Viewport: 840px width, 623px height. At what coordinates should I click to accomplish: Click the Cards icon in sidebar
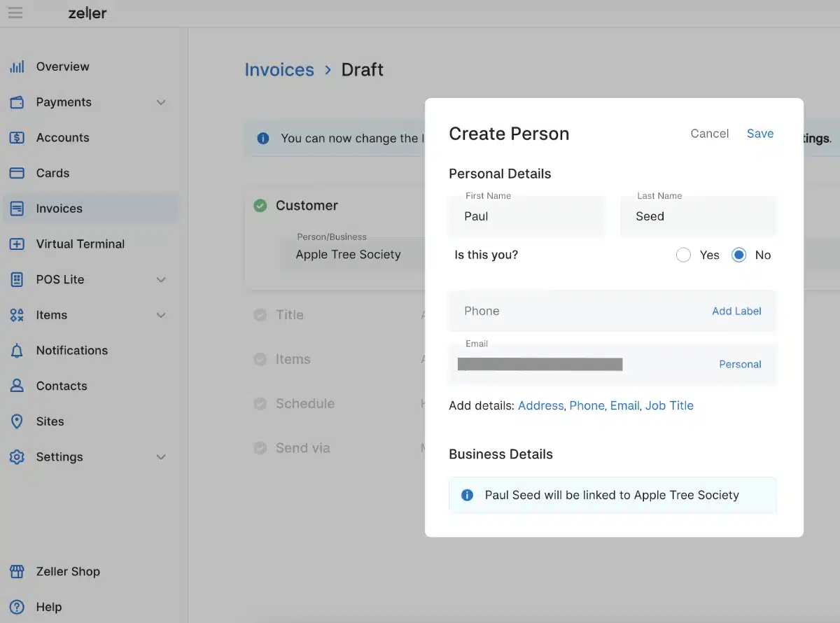[x=17, y=173]
